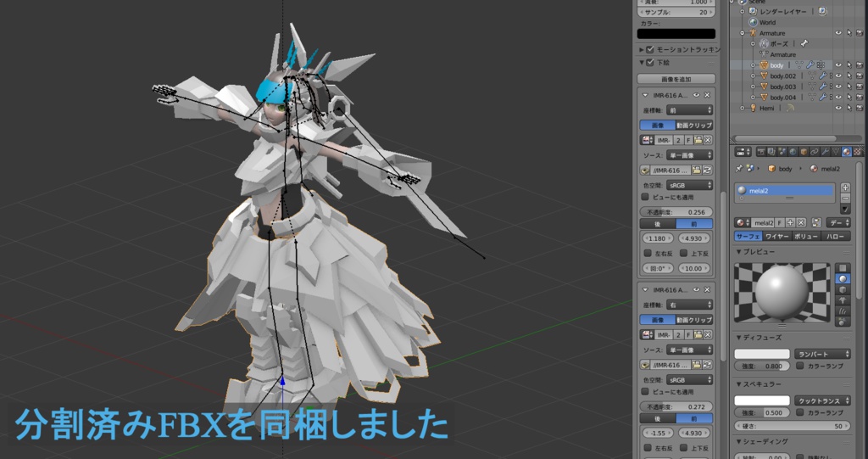The height and width of the screenshot is (459, 868).
Task: Select 動画クリップ for the first background image
Action: tap(694, 126)
